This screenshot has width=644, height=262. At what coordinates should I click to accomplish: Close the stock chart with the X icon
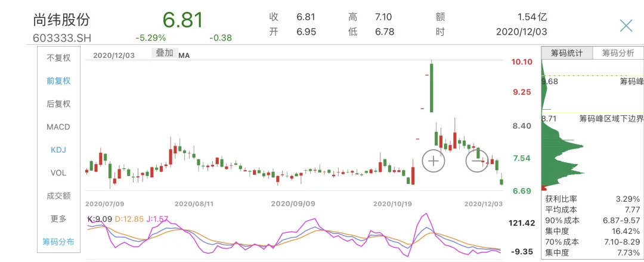pyautogui.click(x=626, y=26)
